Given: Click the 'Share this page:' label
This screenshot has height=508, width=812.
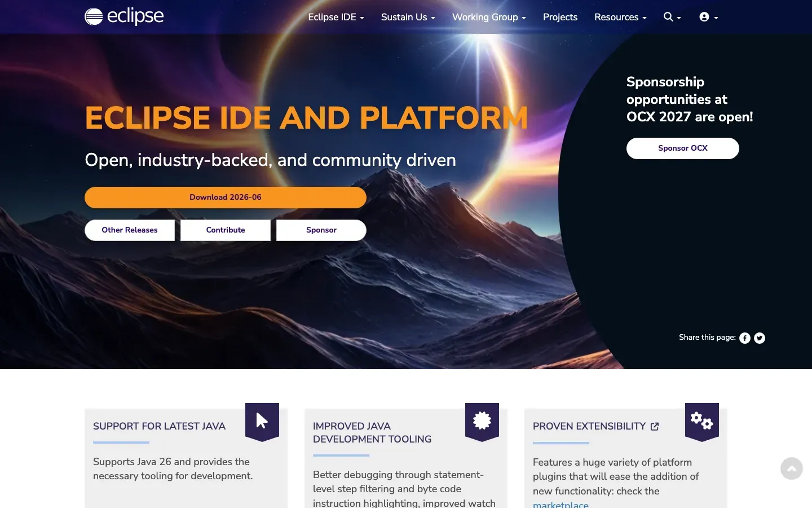Looking at the screenshot, I should [707, 338].
